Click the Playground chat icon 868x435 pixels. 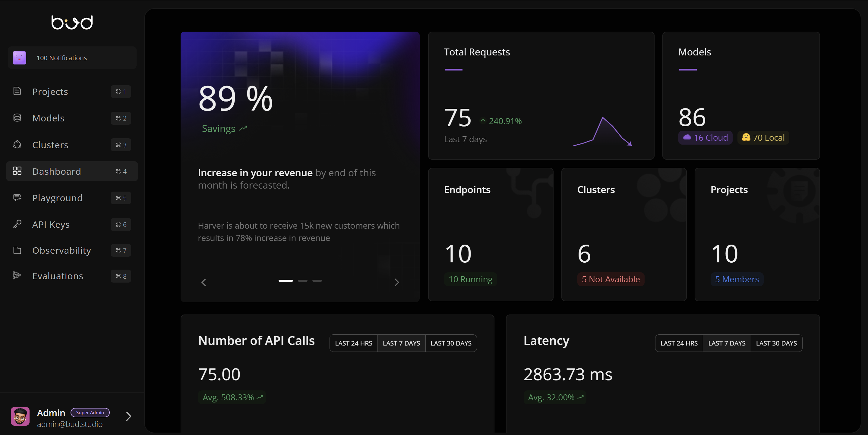coord(17,198)
